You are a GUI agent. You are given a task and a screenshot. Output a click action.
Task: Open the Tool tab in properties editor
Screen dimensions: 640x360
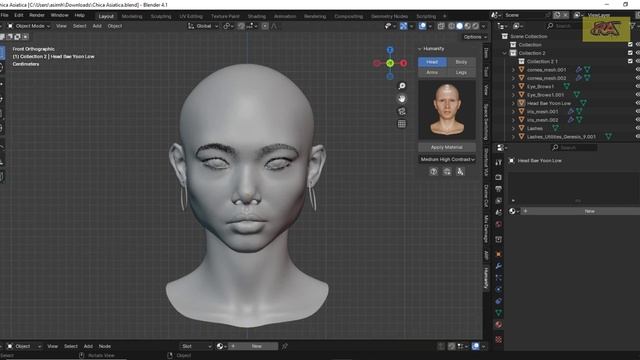498,162
